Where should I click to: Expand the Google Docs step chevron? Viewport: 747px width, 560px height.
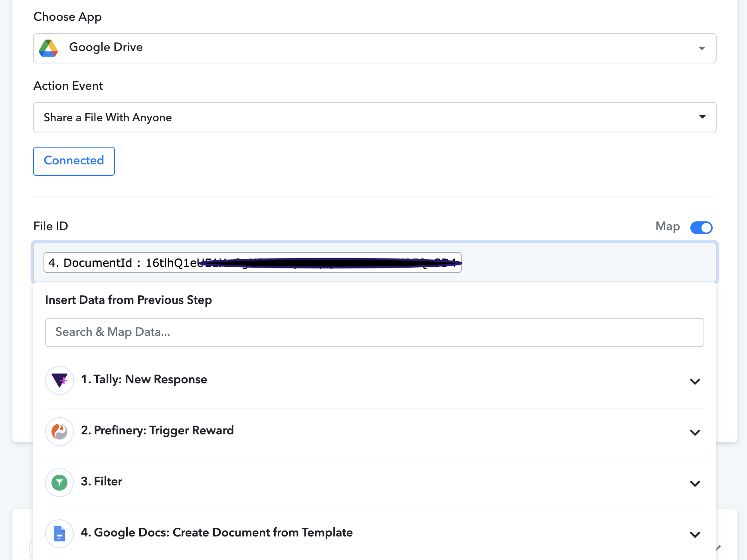click(x=695, y=534)
